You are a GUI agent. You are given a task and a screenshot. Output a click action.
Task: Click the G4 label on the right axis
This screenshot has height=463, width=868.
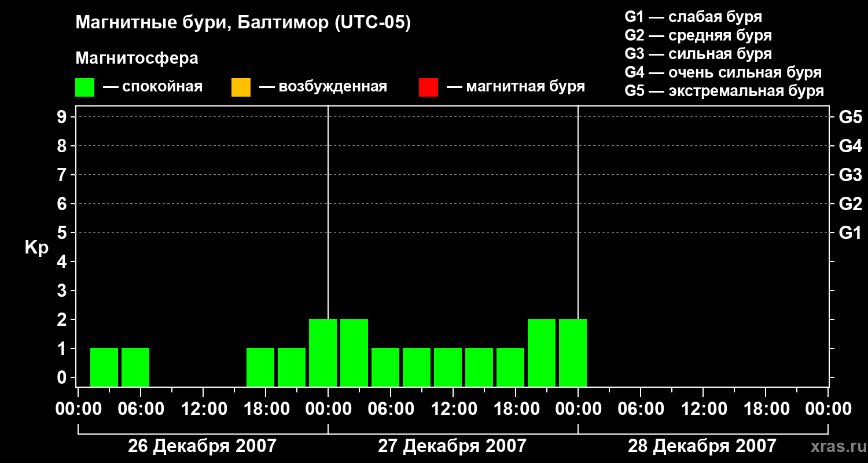point(851,146)
